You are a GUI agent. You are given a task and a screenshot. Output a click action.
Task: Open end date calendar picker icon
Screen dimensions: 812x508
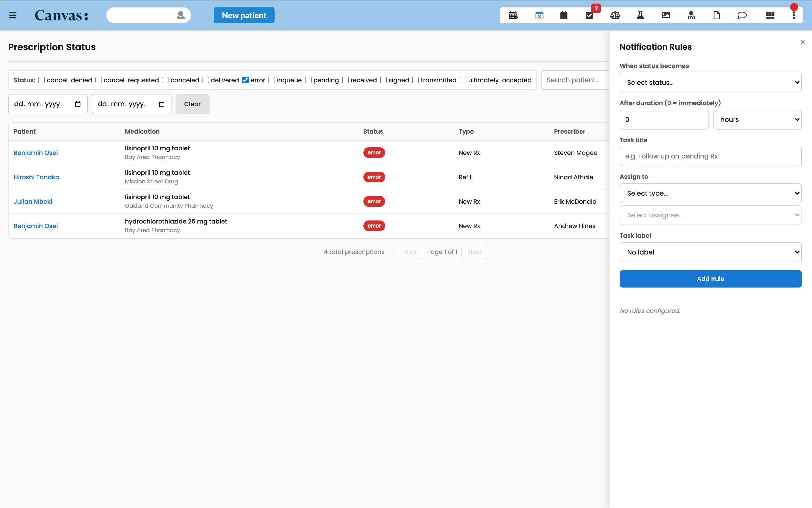[161, 104]
